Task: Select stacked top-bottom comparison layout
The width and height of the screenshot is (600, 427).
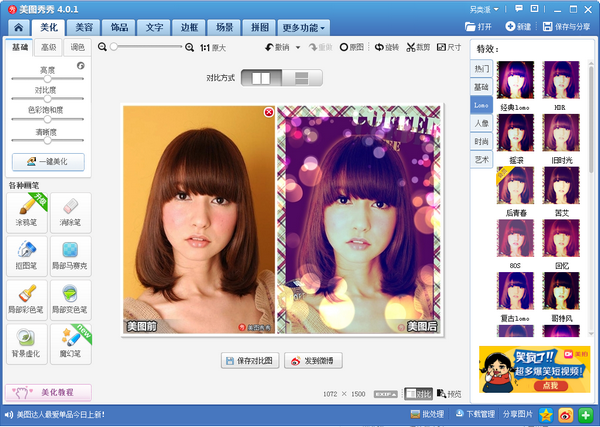Action: tap(302, 78)
